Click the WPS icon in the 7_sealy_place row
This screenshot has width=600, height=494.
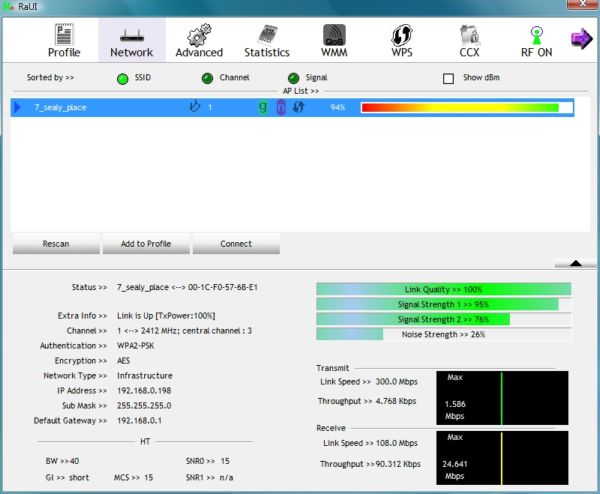298,107
